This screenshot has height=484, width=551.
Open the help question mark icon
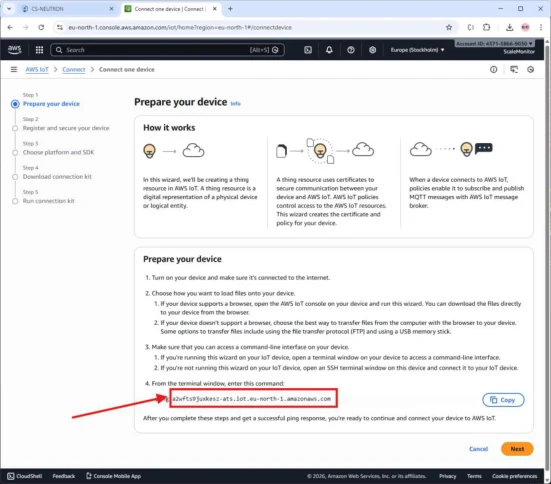(351, 50)
